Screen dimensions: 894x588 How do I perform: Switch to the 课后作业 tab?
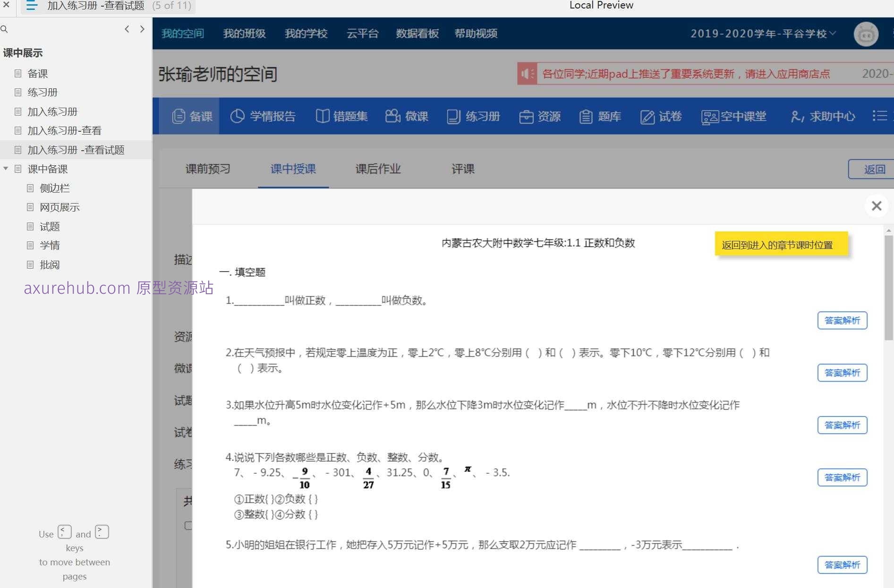point(377,169)
